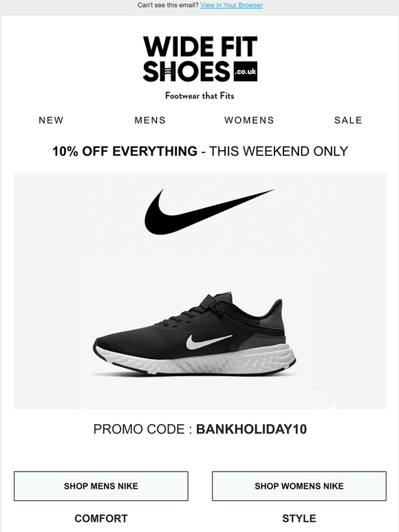Click the 10% OFF EVERYTHING headline
Image resolution: width=399 pixels, height=532 pixels.
click(x=125, y=151)
